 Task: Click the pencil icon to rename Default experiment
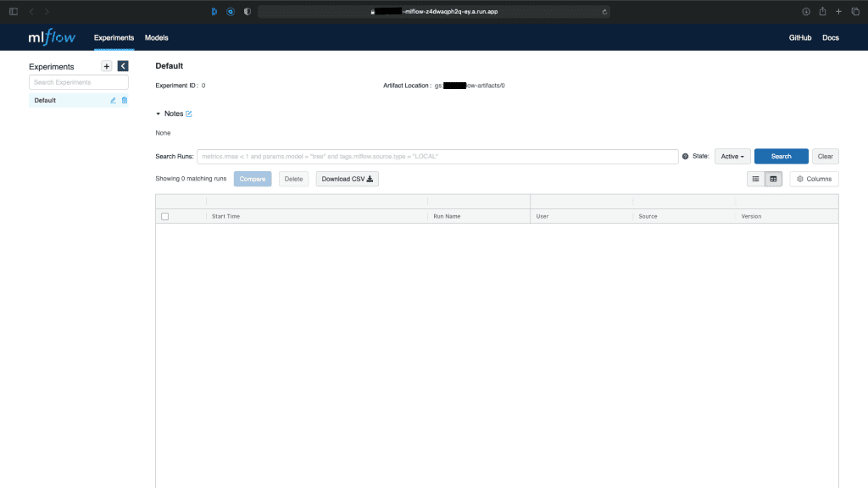coord(114,100)
